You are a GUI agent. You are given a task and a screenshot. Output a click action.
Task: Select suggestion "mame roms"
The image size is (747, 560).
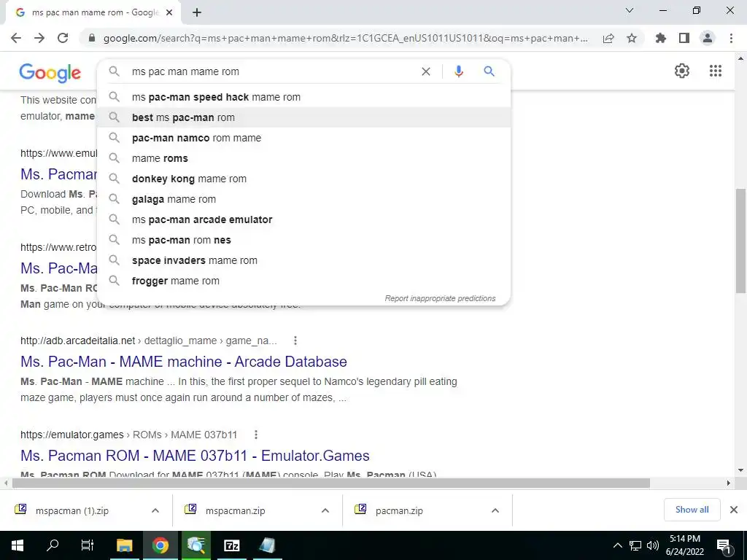[303, 158]
